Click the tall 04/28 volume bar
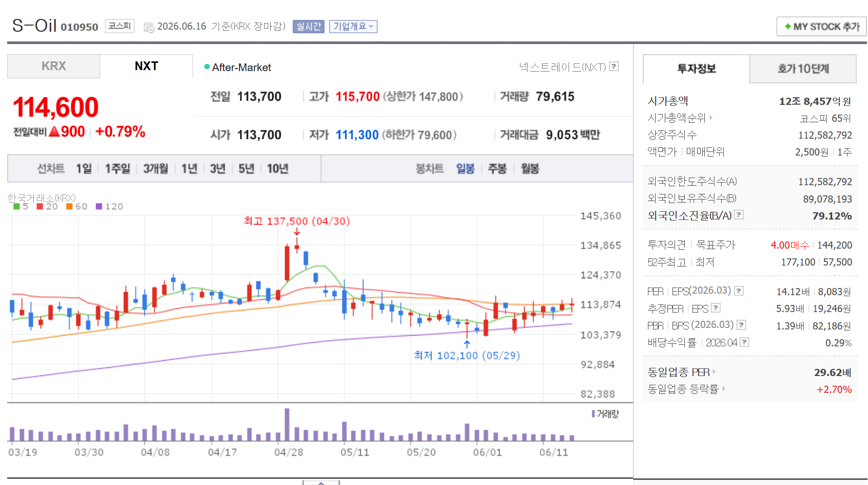 [287, 425]
